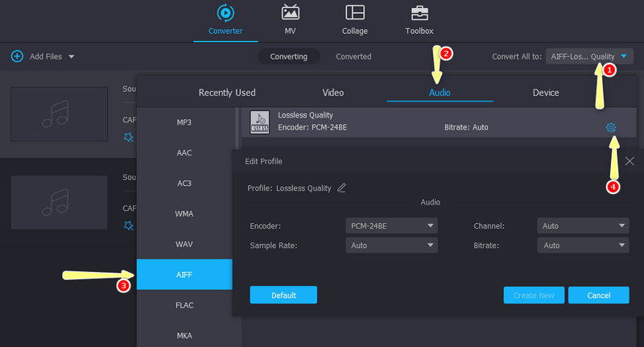
Task: Open the Channel dropdown
Action: pyautogui.click(x=583, y=225)
